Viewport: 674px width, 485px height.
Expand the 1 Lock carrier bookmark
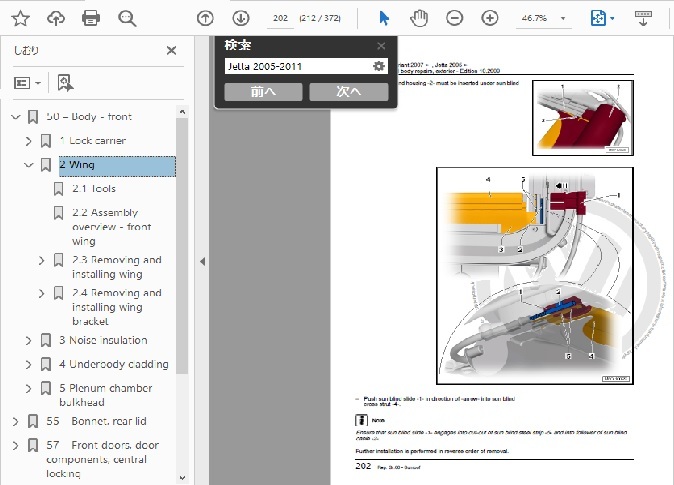click(x=28, y=141)
